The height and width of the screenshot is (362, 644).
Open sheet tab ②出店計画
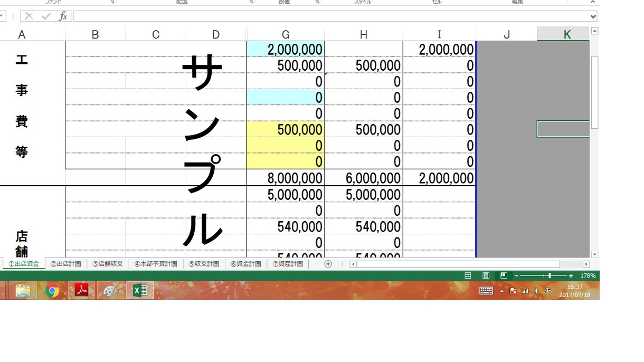(x=66, y=264)
